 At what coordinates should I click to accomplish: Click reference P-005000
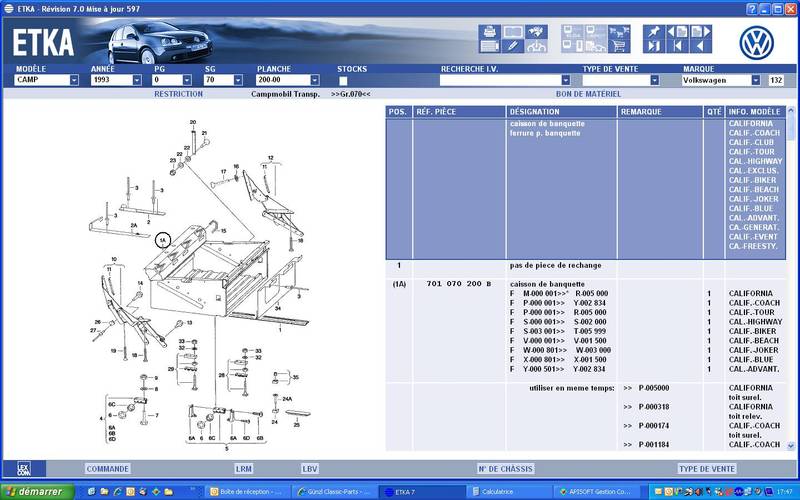point(654,388)
